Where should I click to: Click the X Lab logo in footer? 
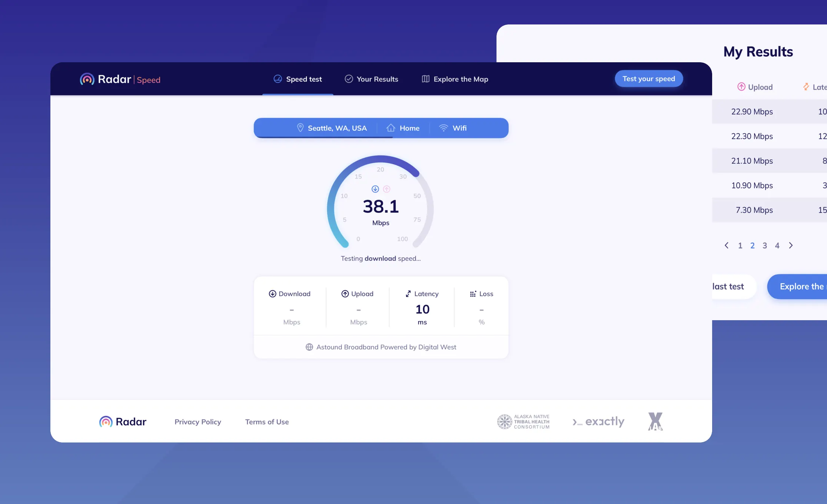(x=655, y=422)
